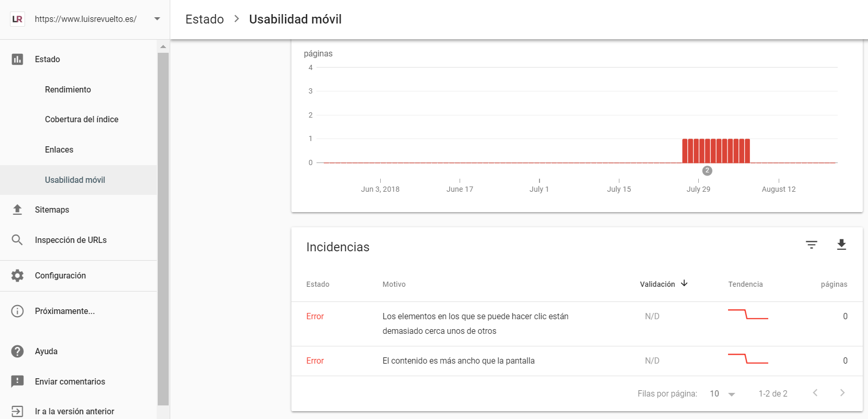This screenshot has height=419, width=868.
Task: Click the Estado breadcrumb link
Action: [205, 19]
